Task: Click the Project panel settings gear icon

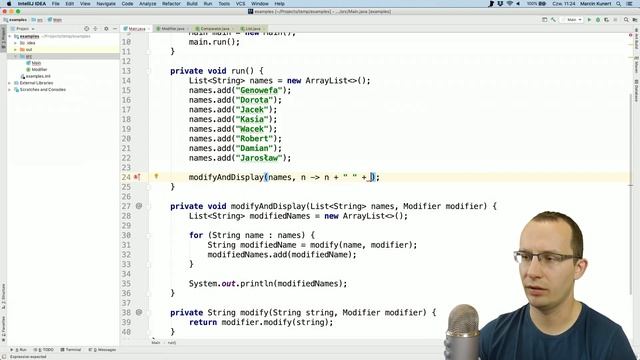Action: pos(106,29)
